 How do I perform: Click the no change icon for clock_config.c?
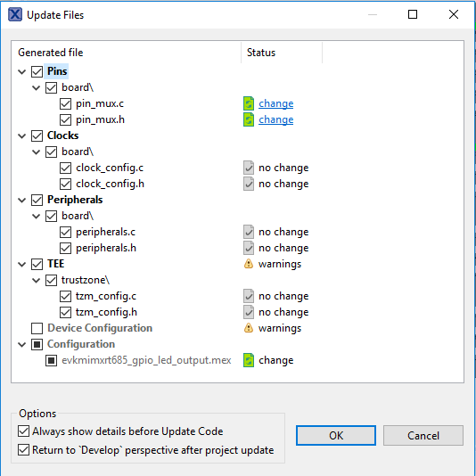click(x=249, y=168)
